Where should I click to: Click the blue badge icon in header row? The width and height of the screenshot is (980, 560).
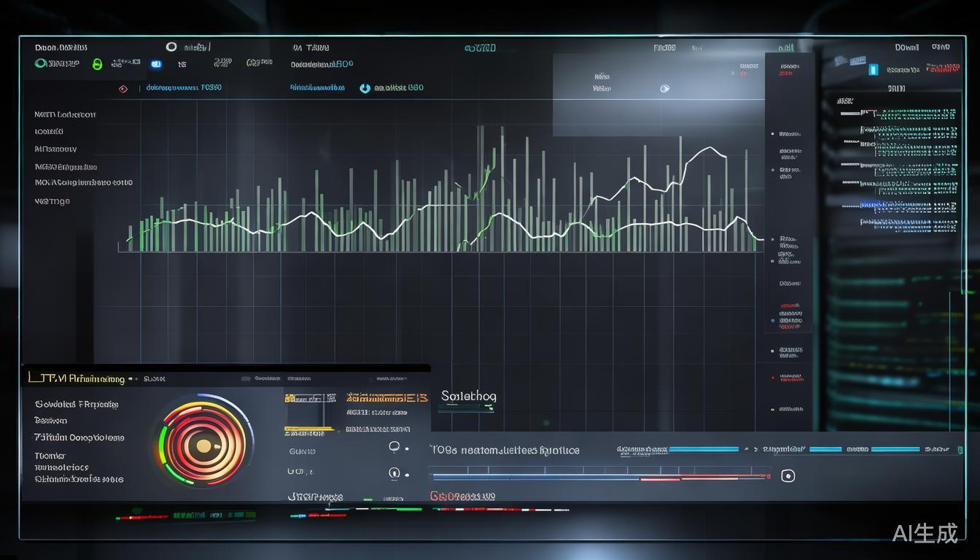click(x=155, y=64)
